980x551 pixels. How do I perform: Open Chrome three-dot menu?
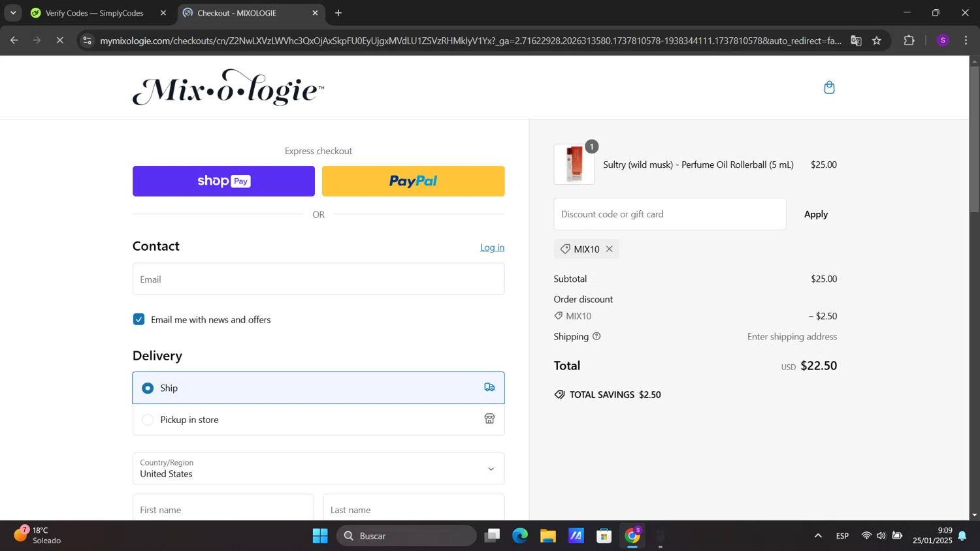[x=966, y=40]
